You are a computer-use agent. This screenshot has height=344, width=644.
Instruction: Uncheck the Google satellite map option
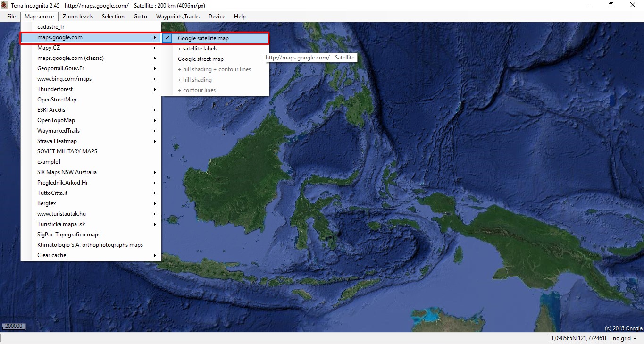[x=203, y=38]
